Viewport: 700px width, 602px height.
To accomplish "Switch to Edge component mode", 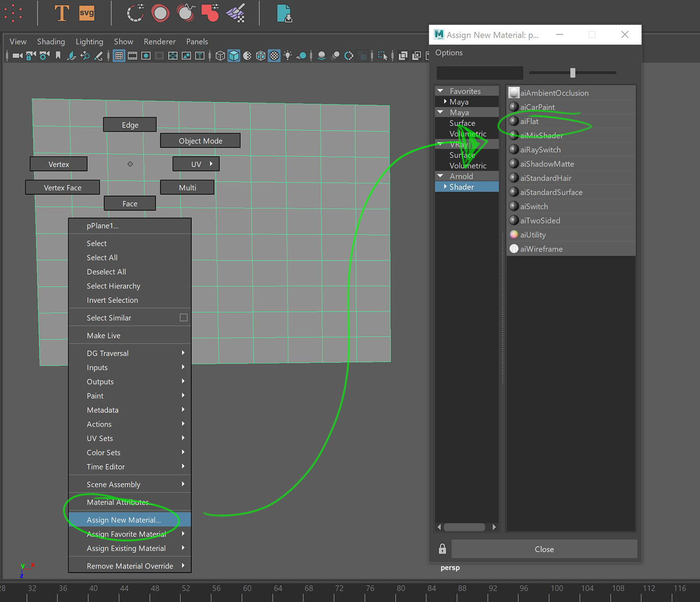I will tap(130, 125).
